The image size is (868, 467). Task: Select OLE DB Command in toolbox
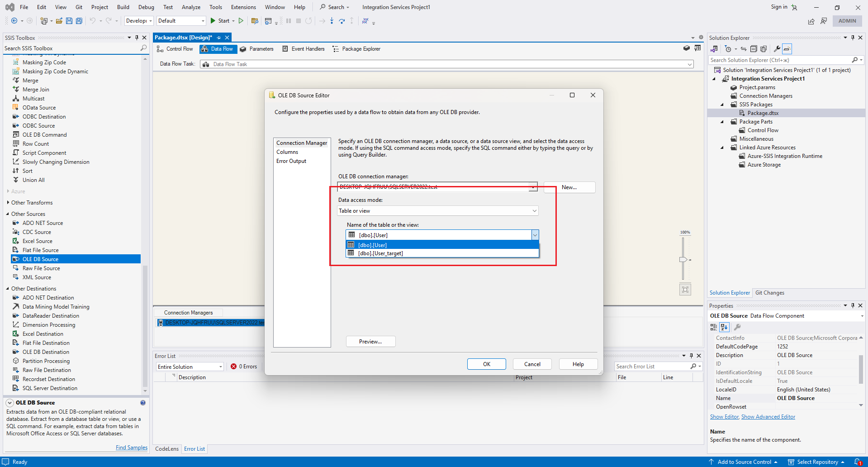(44, 135)
